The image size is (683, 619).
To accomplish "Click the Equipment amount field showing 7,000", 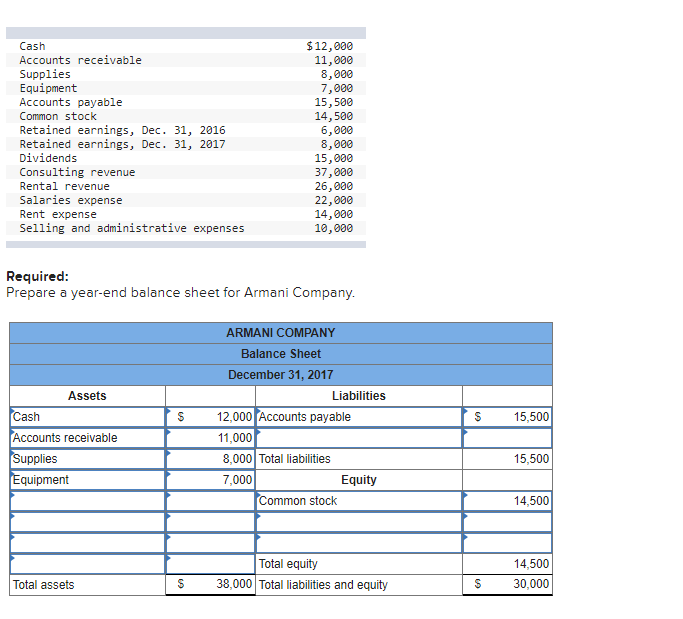I will [210, 480].
